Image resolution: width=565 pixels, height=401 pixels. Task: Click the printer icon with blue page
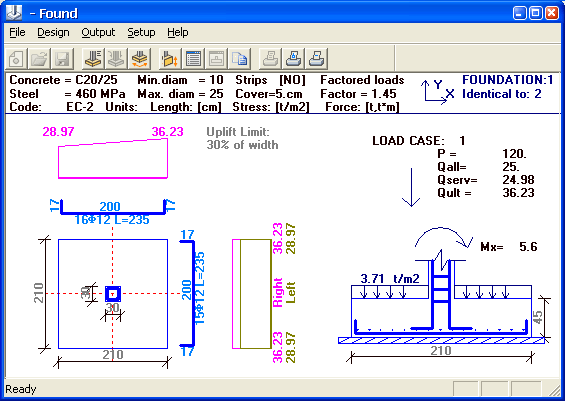[293, 59]
